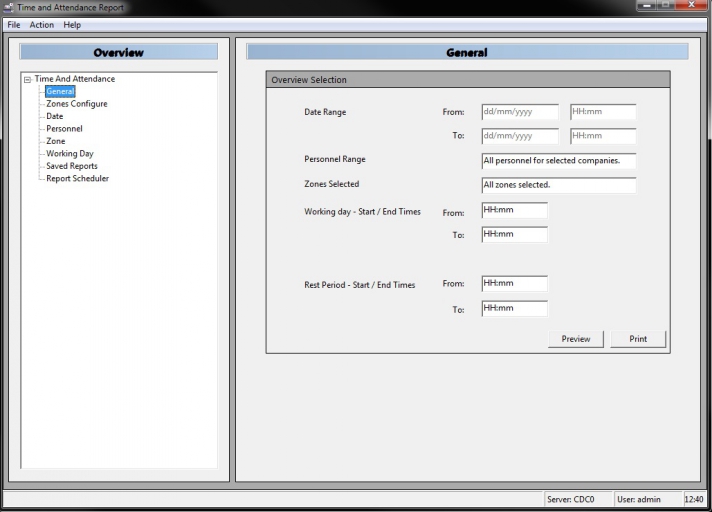Click the Preview button
Image resolution: width=712 pixels, height=512 pixels.
click(x=576, y=339)
